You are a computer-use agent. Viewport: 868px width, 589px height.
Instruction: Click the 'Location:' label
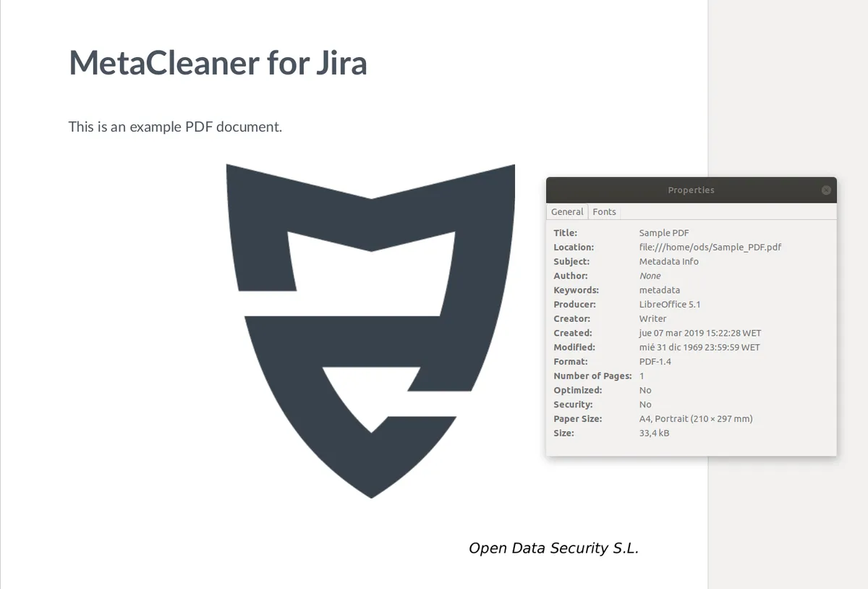[574, 247]
